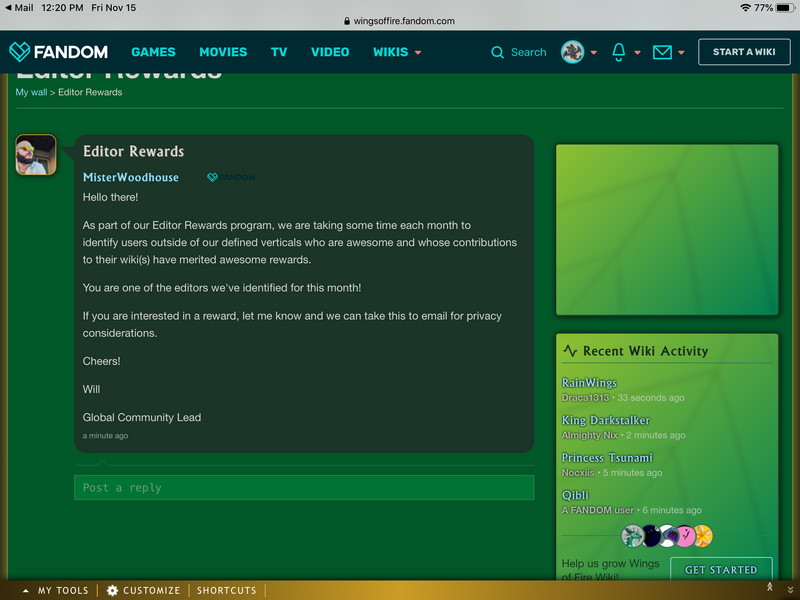Open the MOVIES menu
Viewport: 800px width, 600px height.
(223, 52)
